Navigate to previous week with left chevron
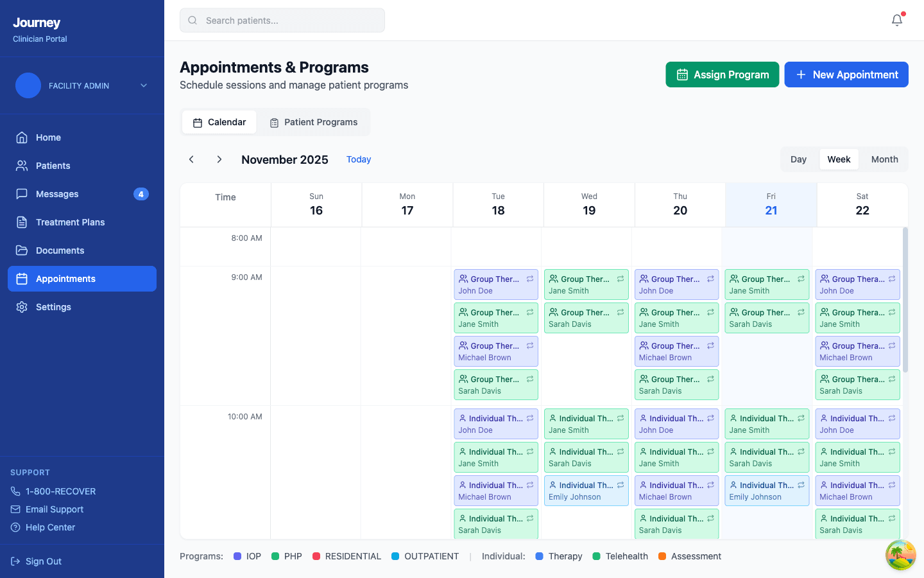 191,159
